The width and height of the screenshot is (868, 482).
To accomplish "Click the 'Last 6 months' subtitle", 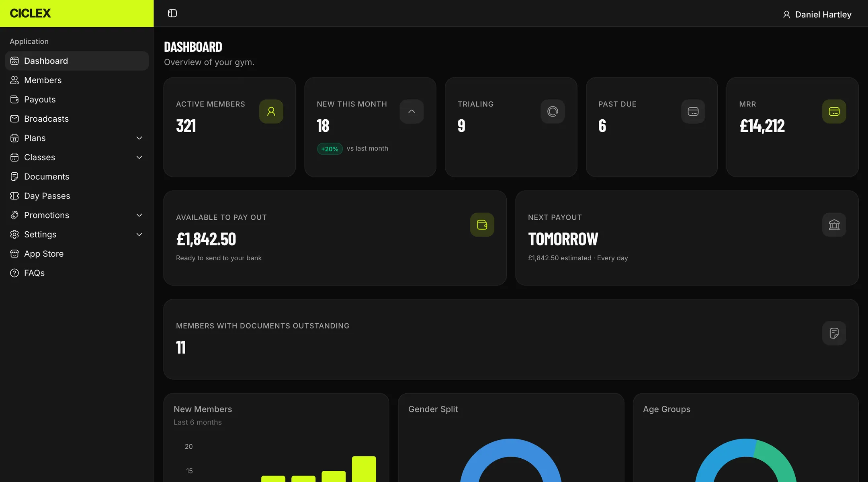I will [x=198, y=422].
